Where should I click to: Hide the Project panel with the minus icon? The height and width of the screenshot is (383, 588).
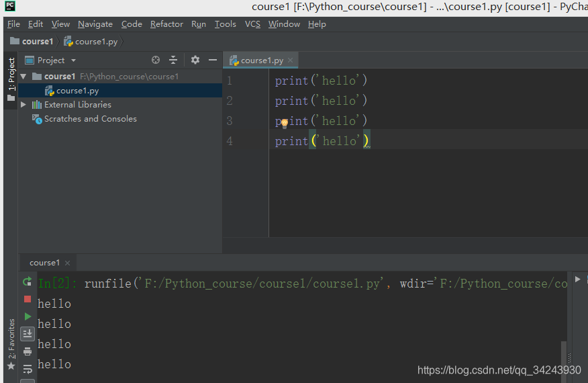[x=213, y=60]
